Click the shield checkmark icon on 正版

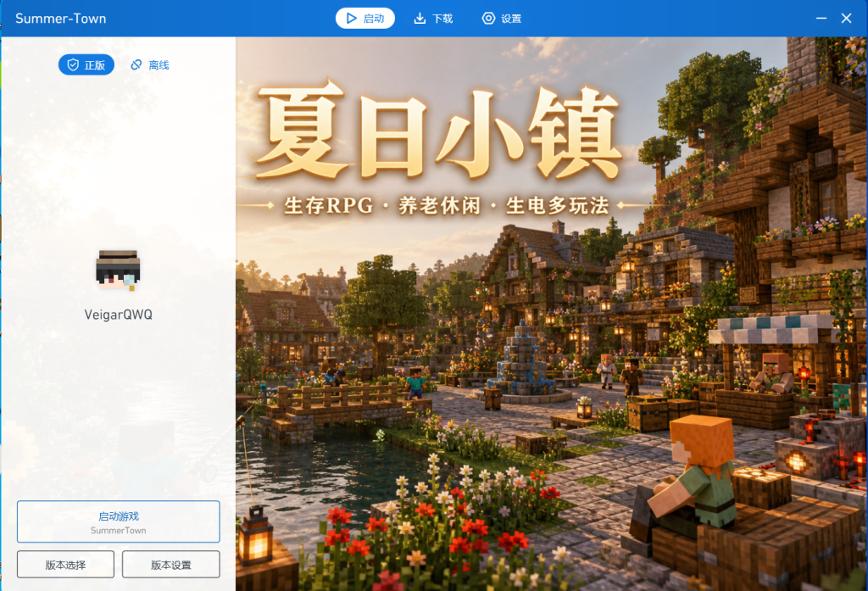[x=73, y=64]
